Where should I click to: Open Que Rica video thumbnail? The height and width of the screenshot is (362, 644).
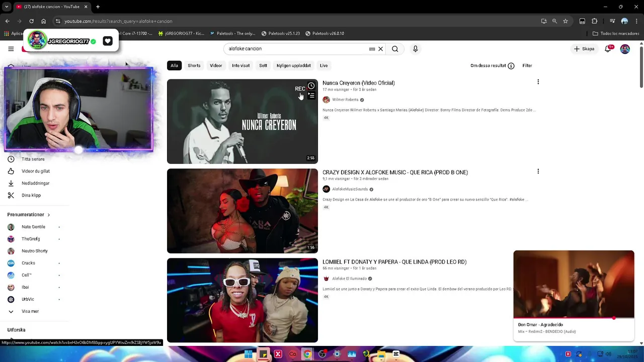click(242, 211)
